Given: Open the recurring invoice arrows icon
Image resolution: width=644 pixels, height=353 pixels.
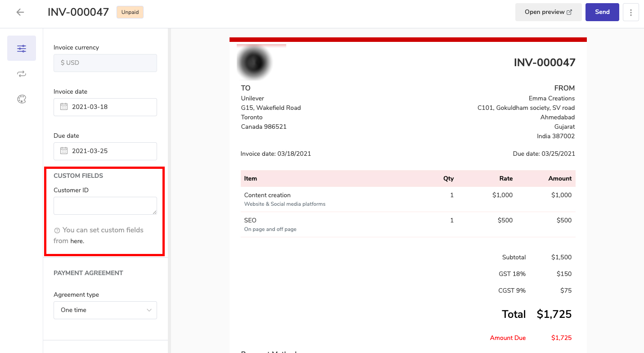Looking at the screenshot, I should (22, 74).
